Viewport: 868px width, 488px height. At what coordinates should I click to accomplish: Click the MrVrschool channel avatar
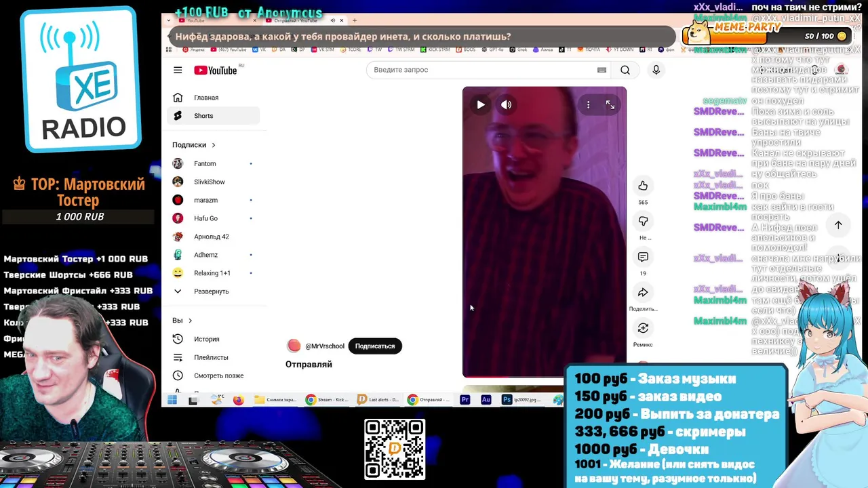[x=294, y=346]
